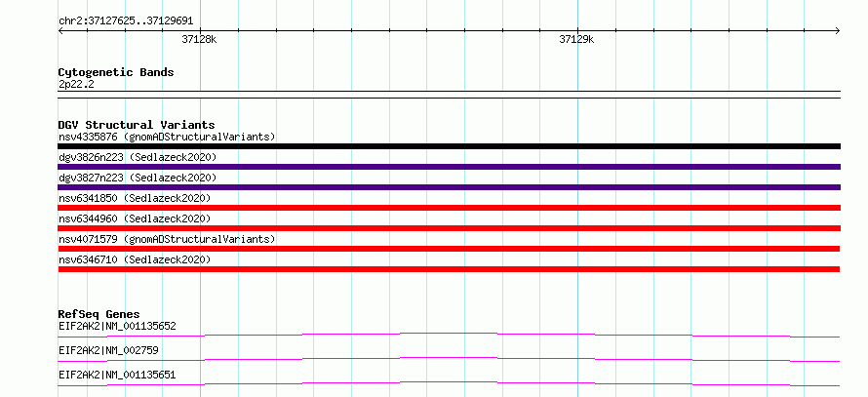Open variant nsv6346710 (Sedlazeck2020) label

[135, 259]
